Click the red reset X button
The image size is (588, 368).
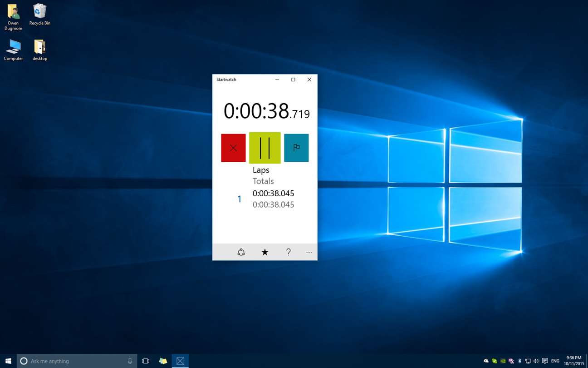click(x=233, y=148)
